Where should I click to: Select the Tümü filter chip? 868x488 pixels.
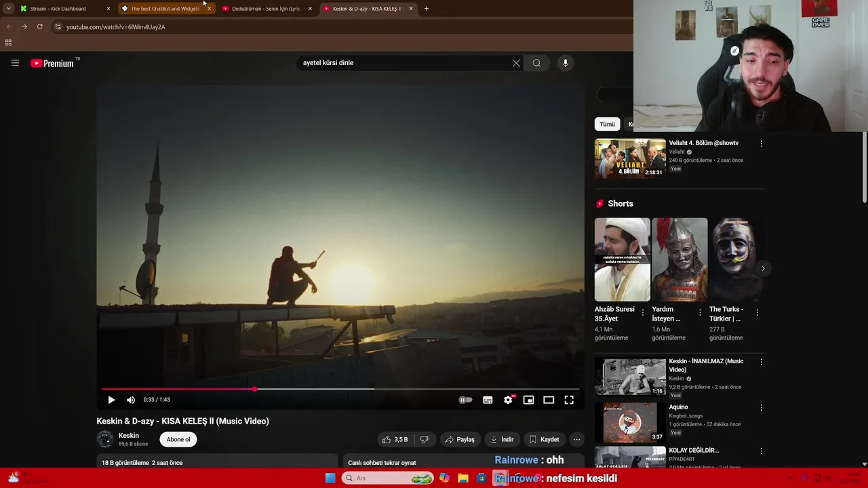coord(607,124)
